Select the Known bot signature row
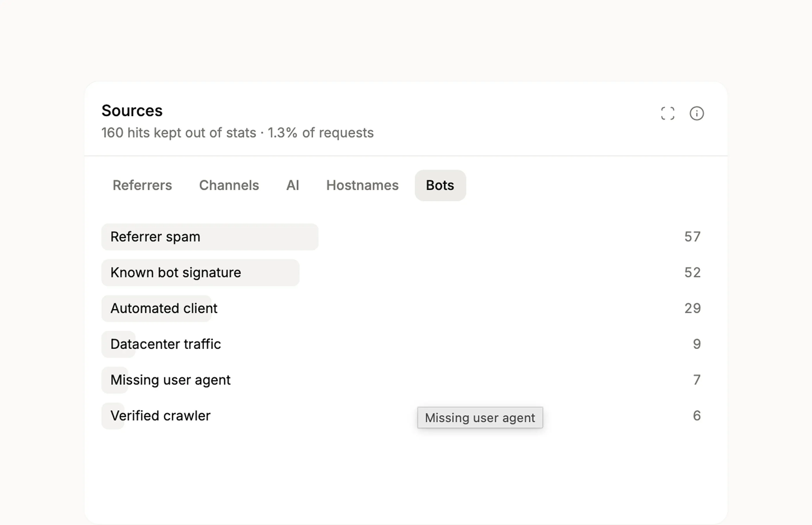Viewport: 812px width, 525px height. pos(404,273)
